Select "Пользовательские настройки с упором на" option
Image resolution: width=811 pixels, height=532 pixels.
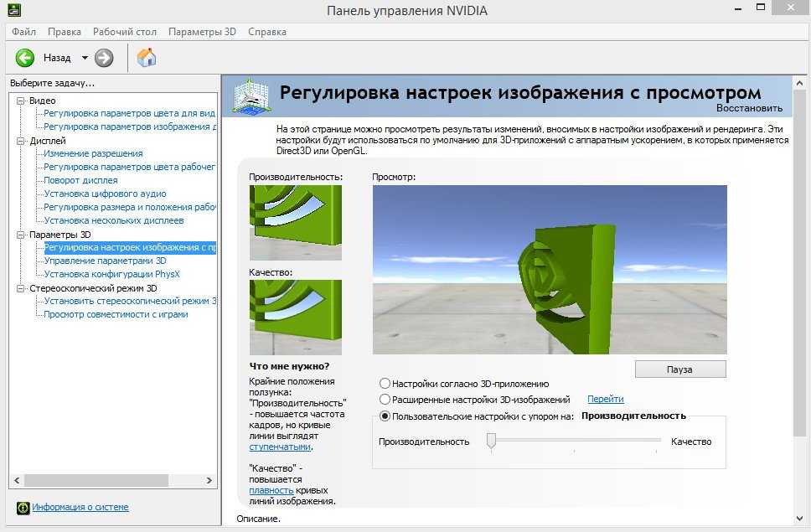(385, 416)
